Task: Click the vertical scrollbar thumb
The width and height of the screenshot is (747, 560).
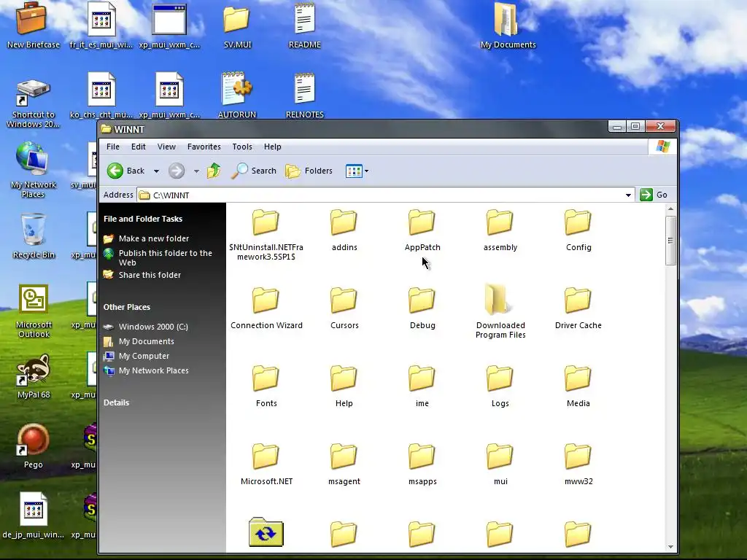Action: tap(671, 241)
